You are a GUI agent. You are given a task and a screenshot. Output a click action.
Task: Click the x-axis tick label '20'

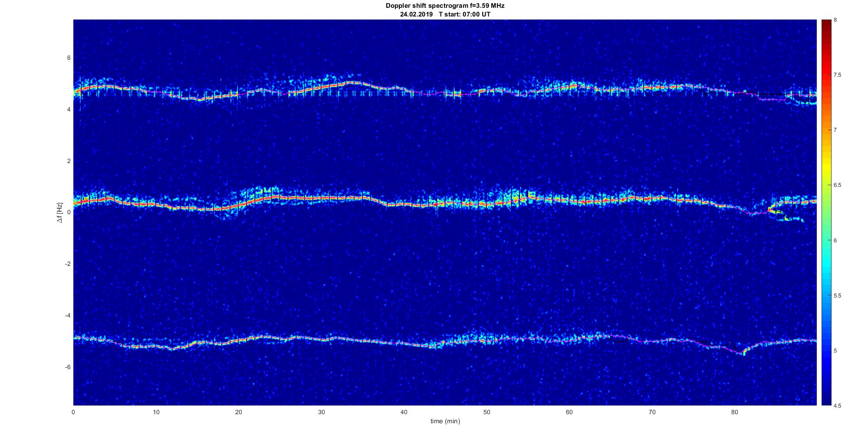(238, 412)
